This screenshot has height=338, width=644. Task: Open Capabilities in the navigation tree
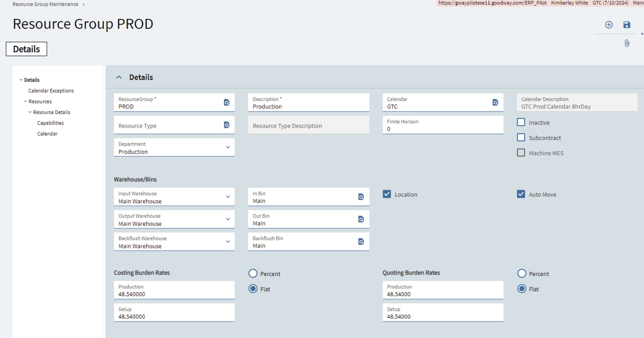[50, 123]
